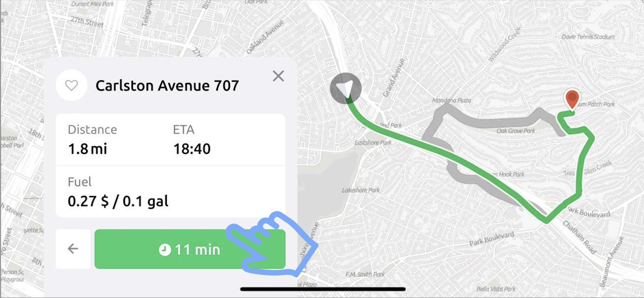Tap the current location arrow marker
This screenshot has width=644, height=298.
[x=346, y=88]
